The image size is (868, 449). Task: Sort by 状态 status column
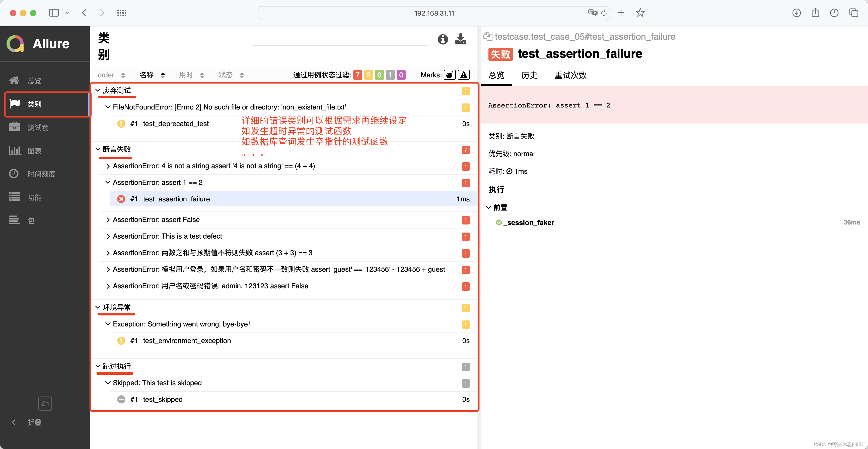pos(231,75)
